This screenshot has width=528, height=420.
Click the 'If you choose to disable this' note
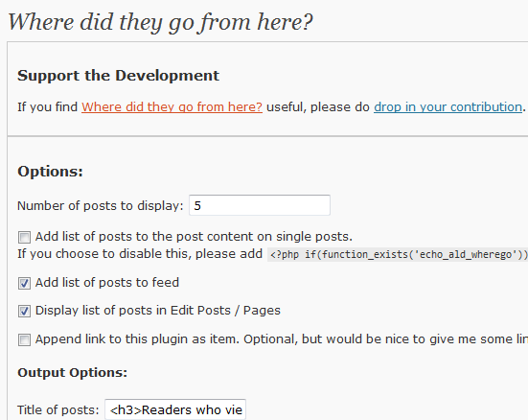[x=140, y=254]
